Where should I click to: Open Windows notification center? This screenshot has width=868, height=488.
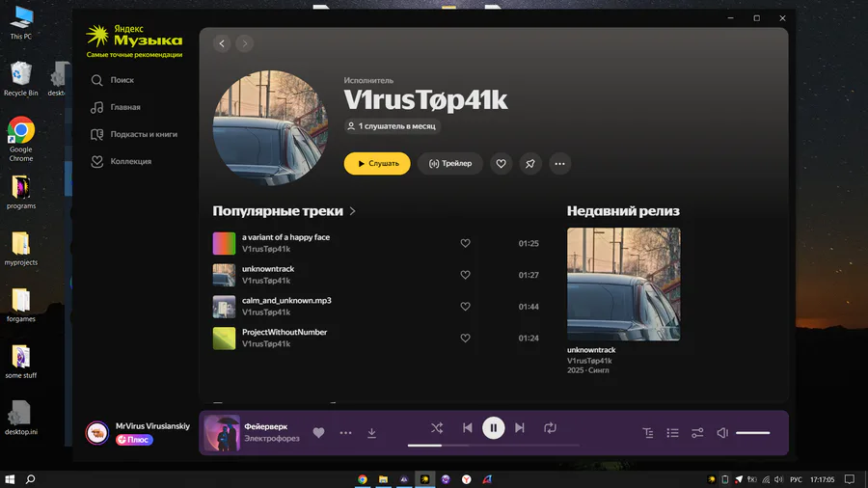pyautogui.click(x=850, y=479)
